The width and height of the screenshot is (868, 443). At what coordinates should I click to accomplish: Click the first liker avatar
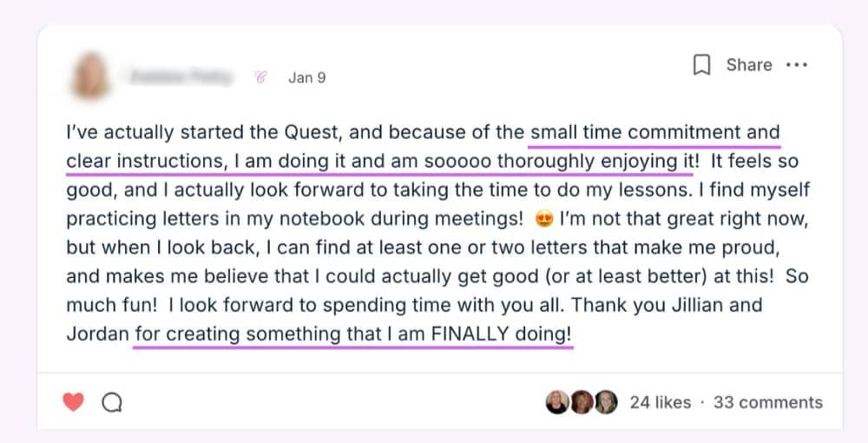coord(556,401)
